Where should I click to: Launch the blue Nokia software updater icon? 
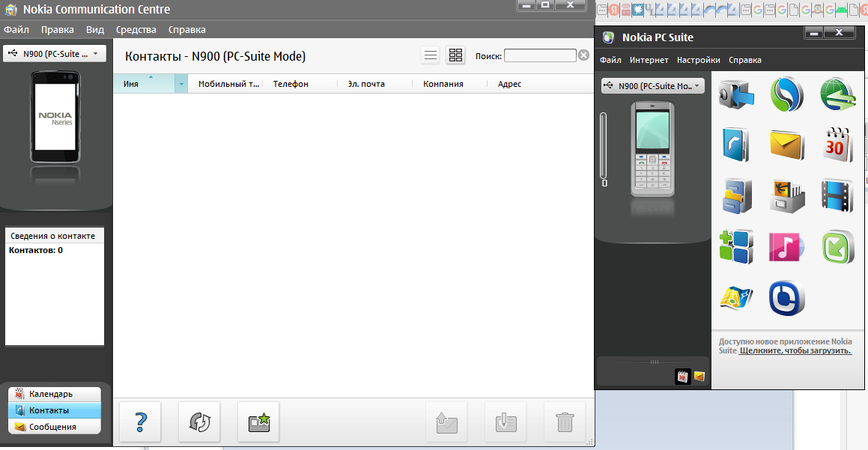click(x=786, y=298)
